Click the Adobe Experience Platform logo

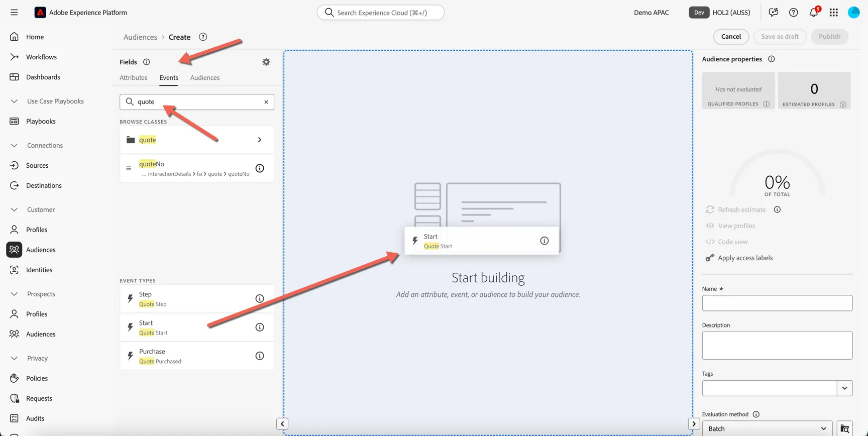40,13
